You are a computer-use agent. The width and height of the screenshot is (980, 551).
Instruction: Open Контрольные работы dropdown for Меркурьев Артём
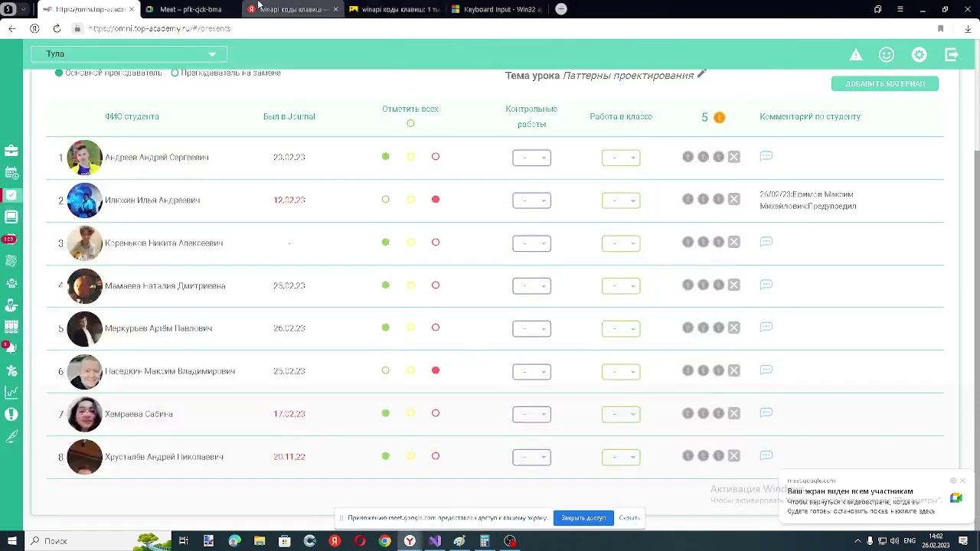point(531,328)
